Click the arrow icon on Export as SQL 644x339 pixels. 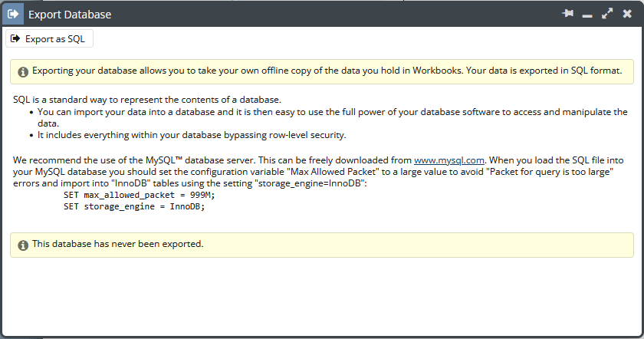tap(15, 38)
